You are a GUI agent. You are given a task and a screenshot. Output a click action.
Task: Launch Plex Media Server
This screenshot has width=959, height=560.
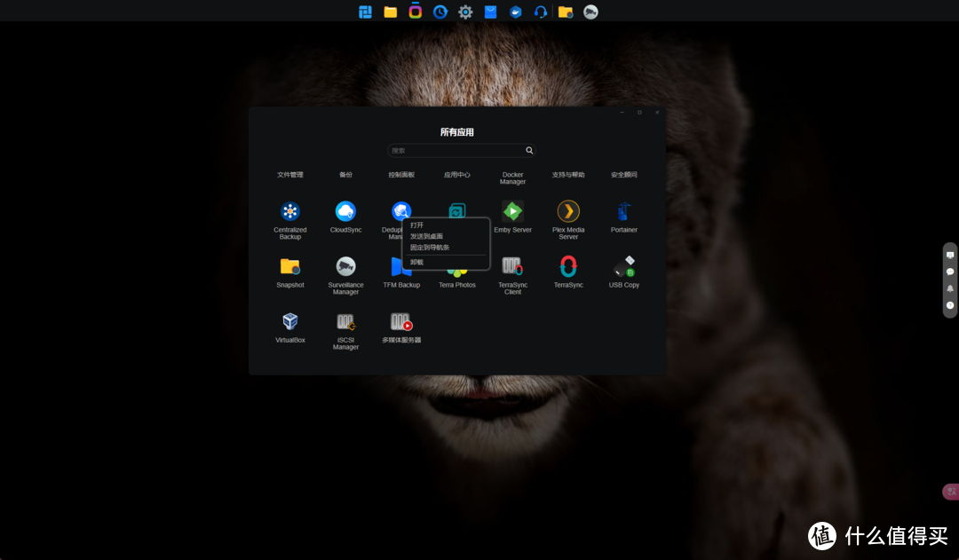coord(568,211)
